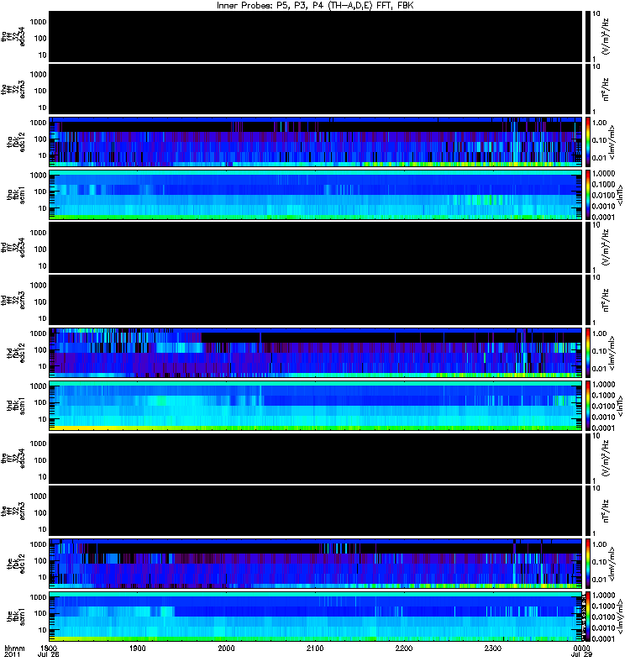The width and height of the screenshot is (630, 672).
Task: Click the 'the fbk scm1' y-axis label
Action: [16, 617]
